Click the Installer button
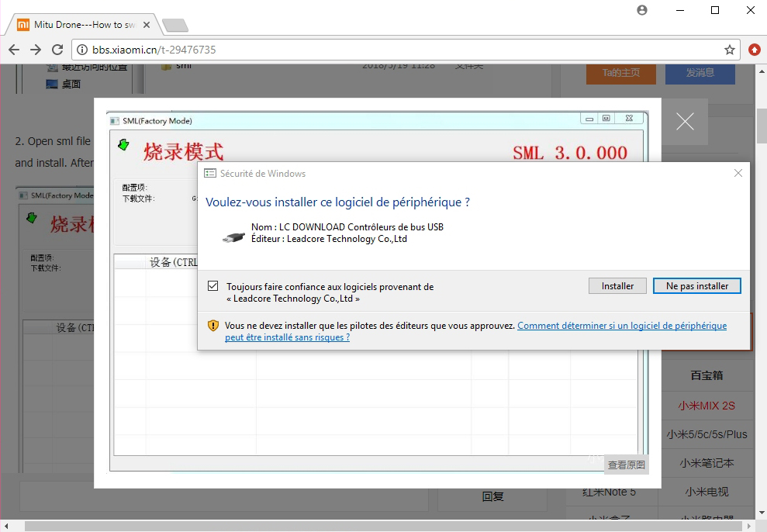767x532 pixels. (x=617, y=286)
